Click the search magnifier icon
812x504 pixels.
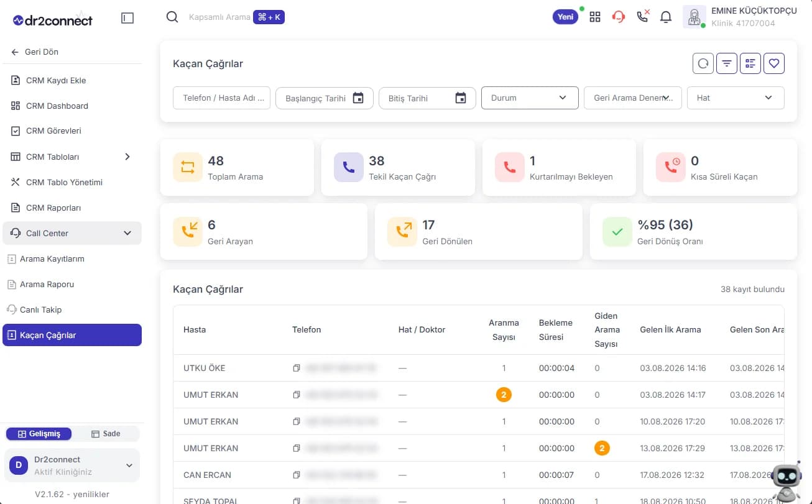click(x=172, y=17)
